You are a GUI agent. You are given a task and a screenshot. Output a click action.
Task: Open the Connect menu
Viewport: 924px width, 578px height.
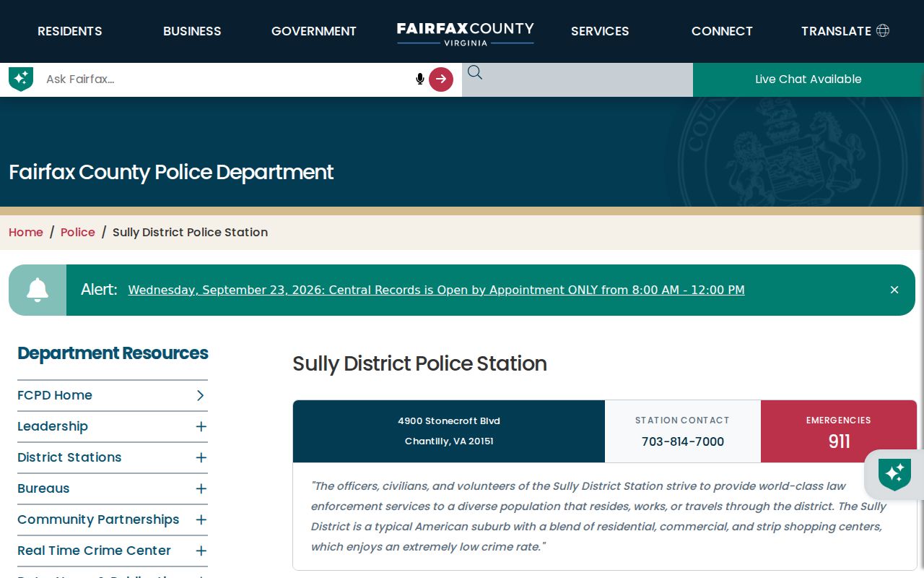[722, 31]
